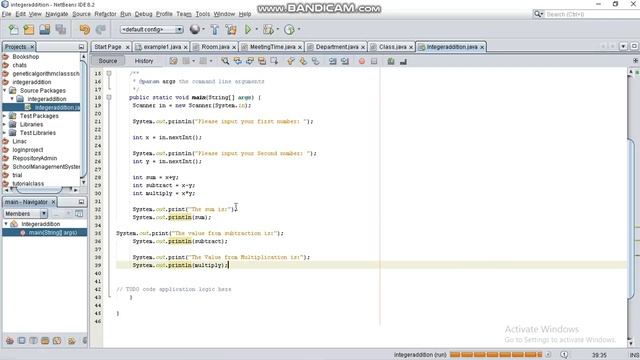This screenshot has width=640, height=360.
Task: Click the Last Edit icon in editor toolbar
Action: 173,61
